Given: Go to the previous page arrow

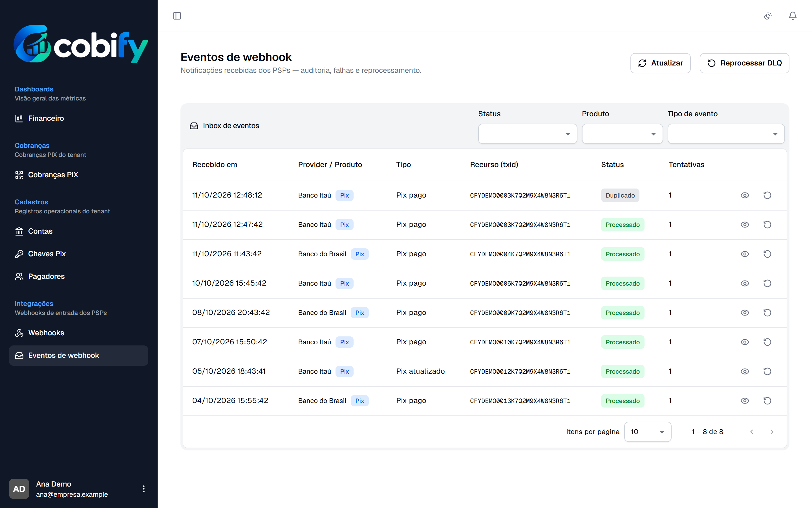Looking at the screenshot, I should (x=752, y=432).
